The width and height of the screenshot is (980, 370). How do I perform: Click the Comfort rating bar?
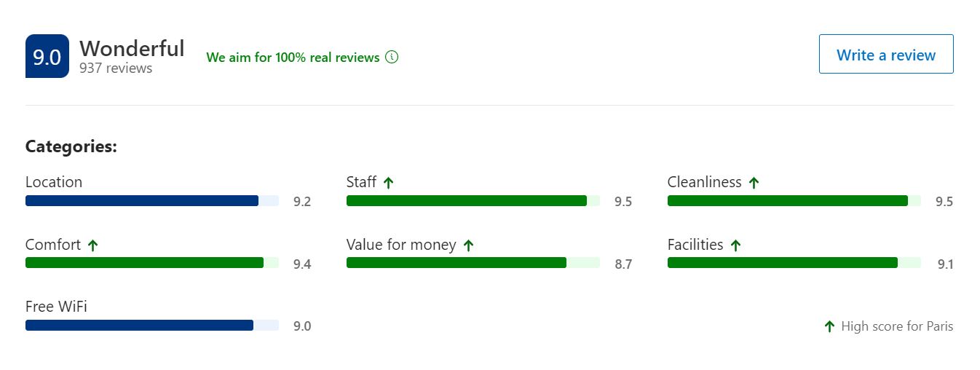pos(152,263)
